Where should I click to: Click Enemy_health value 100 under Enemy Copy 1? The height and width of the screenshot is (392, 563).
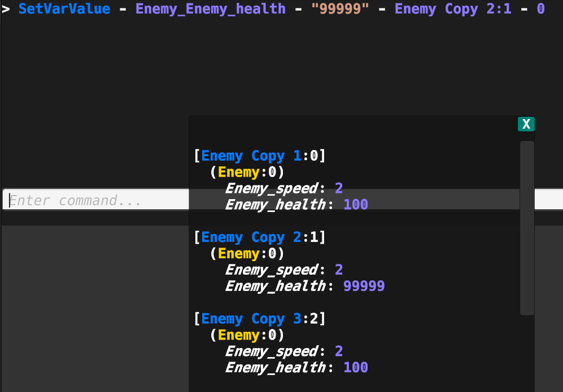tap(355, 204)
